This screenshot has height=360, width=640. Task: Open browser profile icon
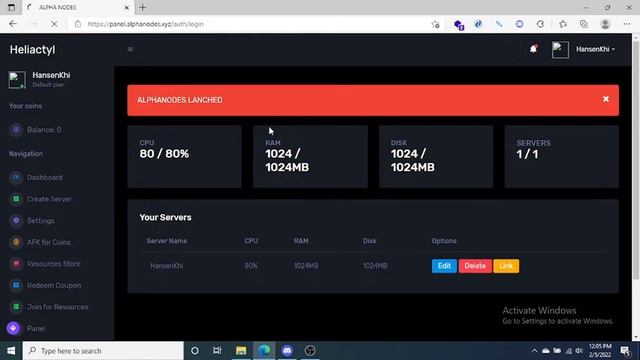pyautogui.click(x=605, y=24)
